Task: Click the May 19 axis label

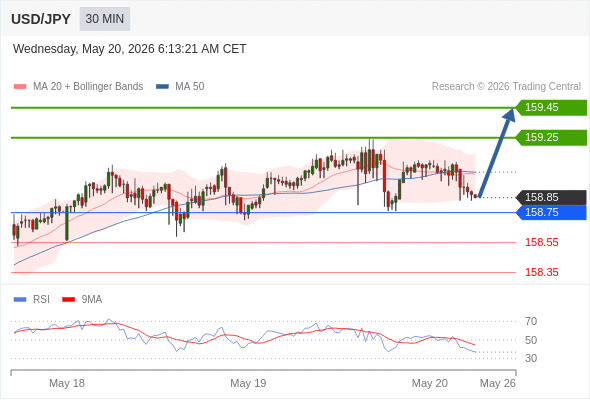Action: point(248,383)
